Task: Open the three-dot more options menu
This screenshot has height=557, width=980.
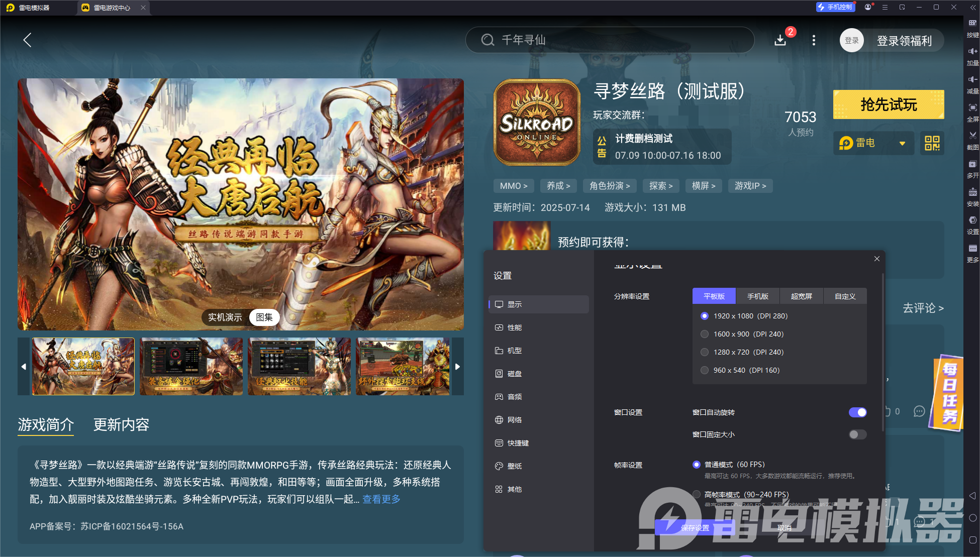Action: coord(814,40)
